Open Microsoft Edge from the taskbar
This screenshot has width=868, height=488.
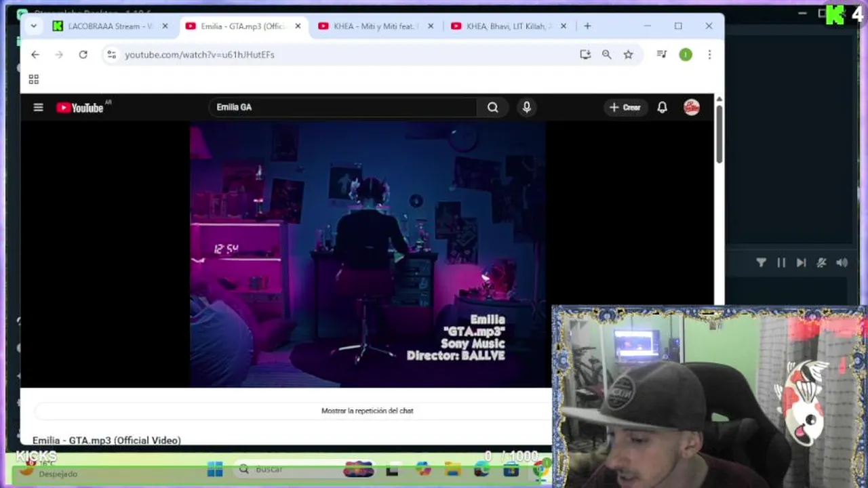482,469
